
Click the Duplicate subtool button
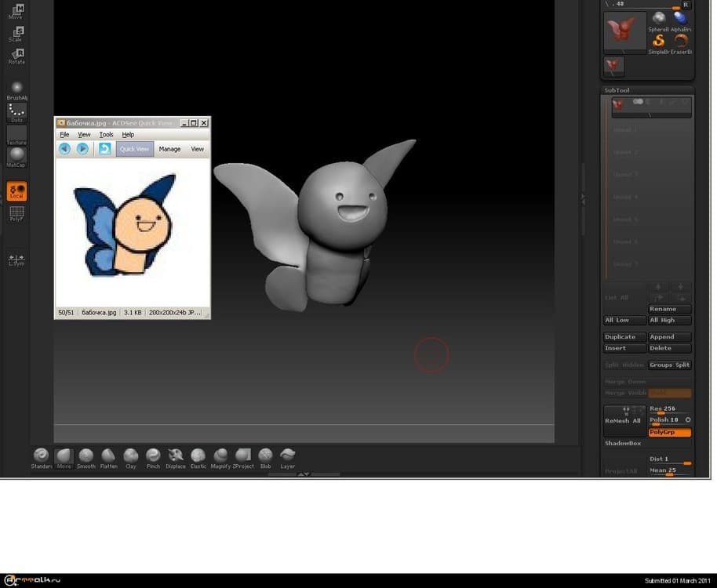[624, 337]
